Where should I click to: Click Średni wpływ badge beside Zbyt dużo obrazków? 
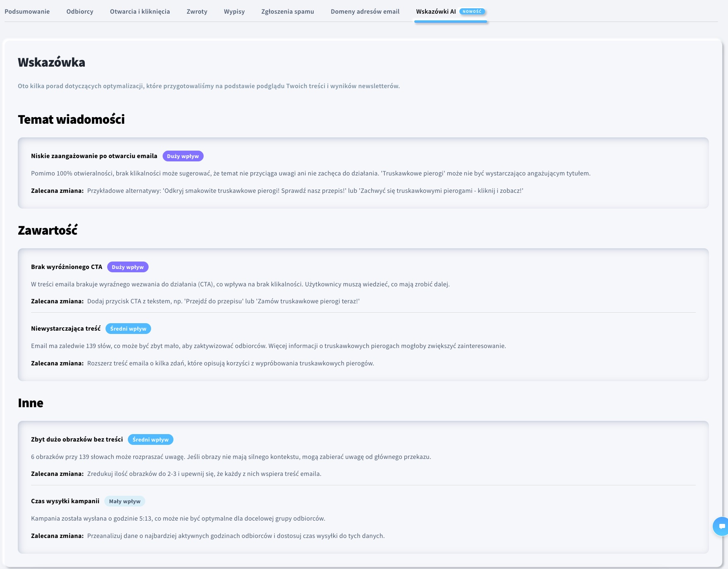coord(151,439)
